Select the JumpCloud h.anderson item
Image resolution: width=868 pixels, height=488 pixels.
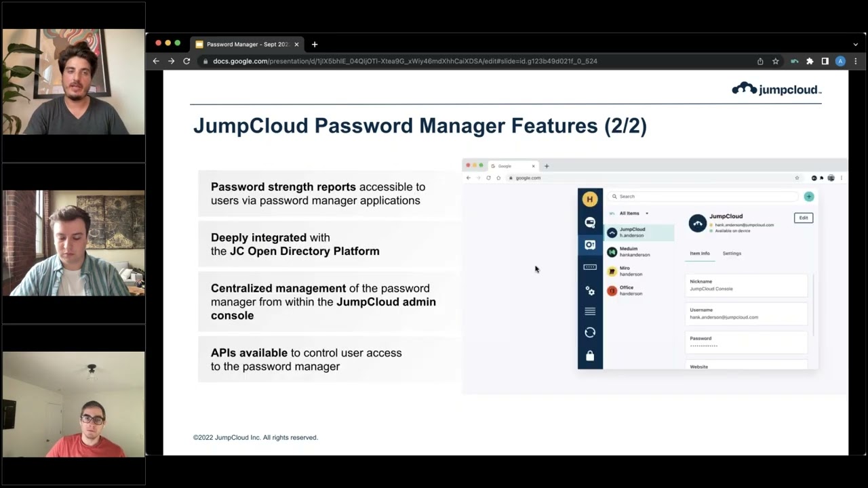click(639, 232)
